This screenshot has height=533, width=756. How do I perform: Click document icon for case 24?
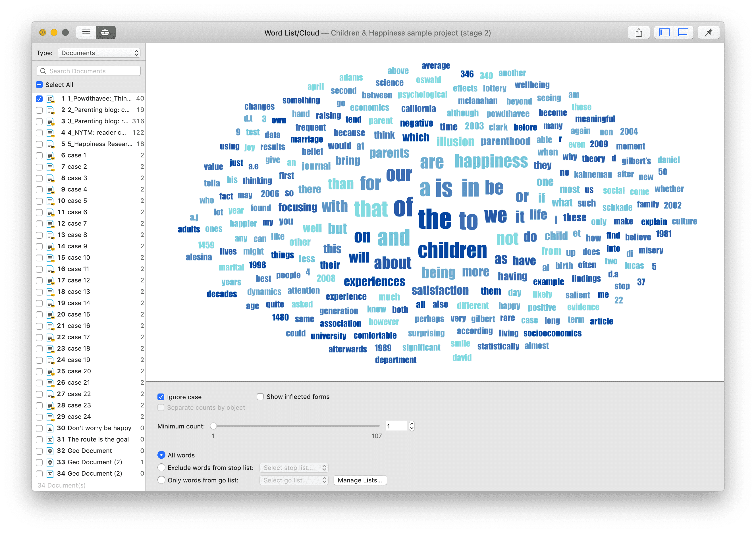click(x=50, y=417)
